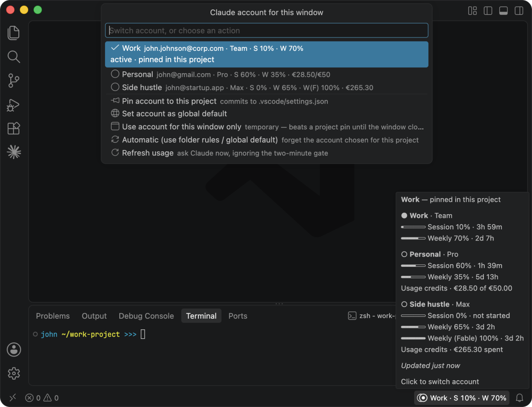Click the Work filled circle in tooltip
The image size is (532, 407).
pyautogui.click(x=404, y=216)
